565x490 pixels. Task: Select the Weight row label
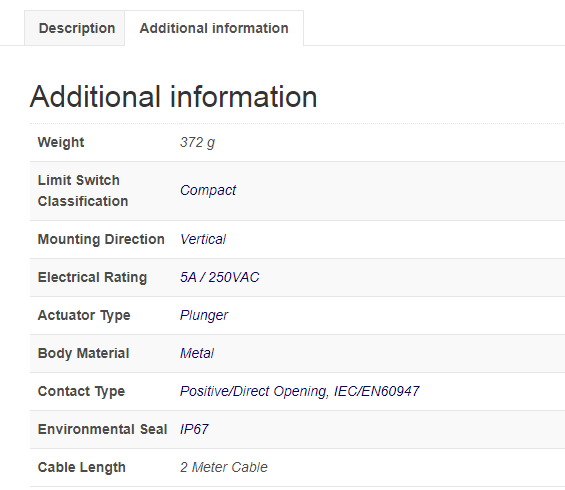[61, 142]
